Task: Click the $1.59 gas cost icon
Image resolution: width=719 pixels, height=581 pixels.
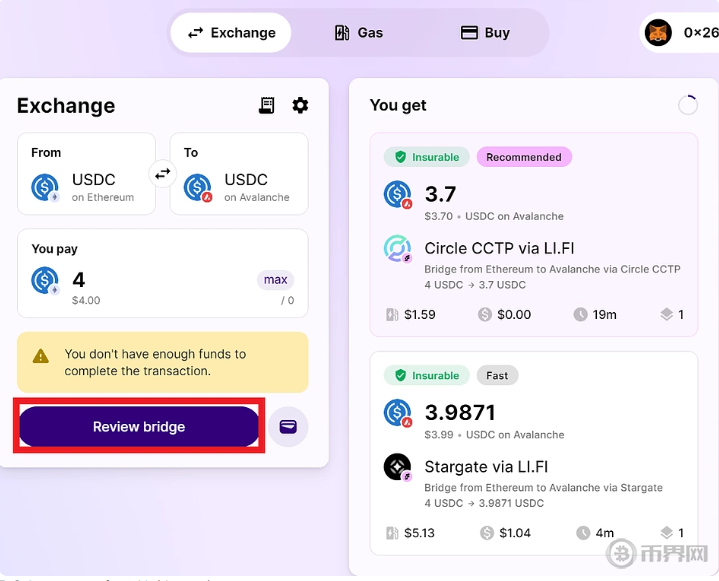Action: (392, 315)
